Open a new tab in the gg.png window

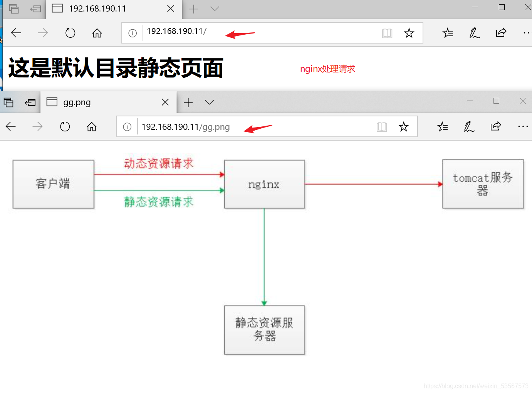tap(188, 102)
